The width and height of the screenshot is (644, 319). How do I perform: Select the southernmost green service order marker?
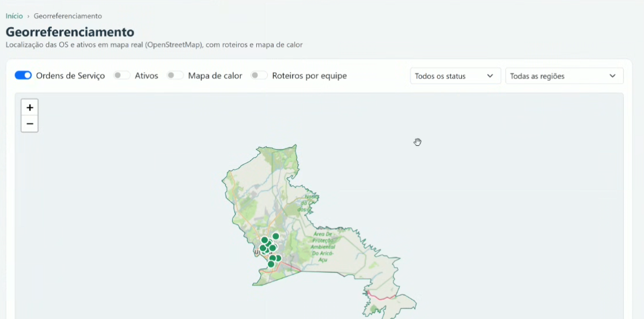pos(271,264)
